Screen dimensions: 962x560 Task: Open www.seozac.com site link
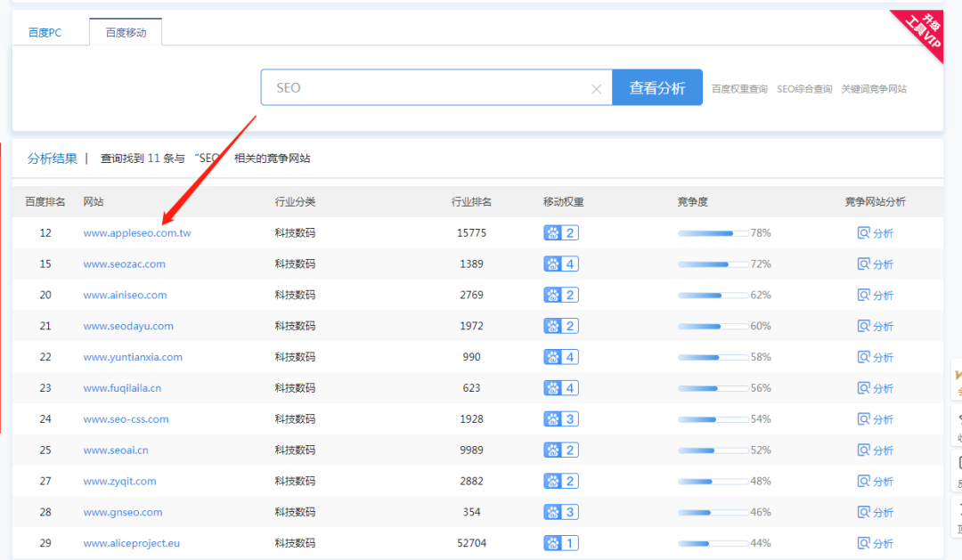click(x=124, y=264)
